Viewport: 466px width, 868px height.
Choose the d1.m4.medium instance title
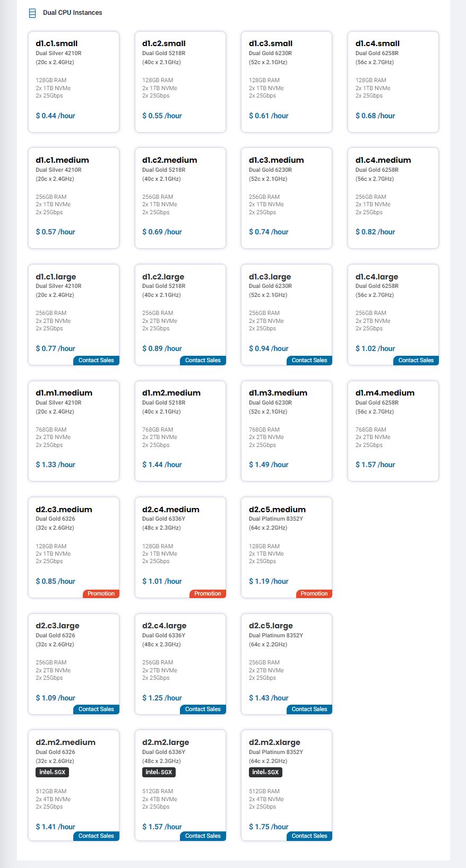click(x=385, y=393)
